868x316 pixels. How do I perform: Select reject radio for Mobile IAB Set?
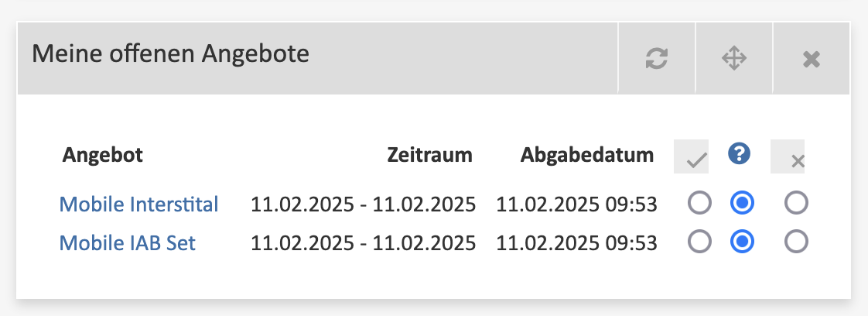797,242
